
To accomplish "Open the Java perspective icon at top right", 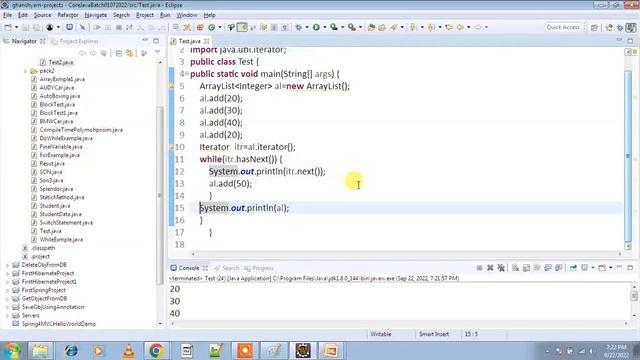I will 631,27.
